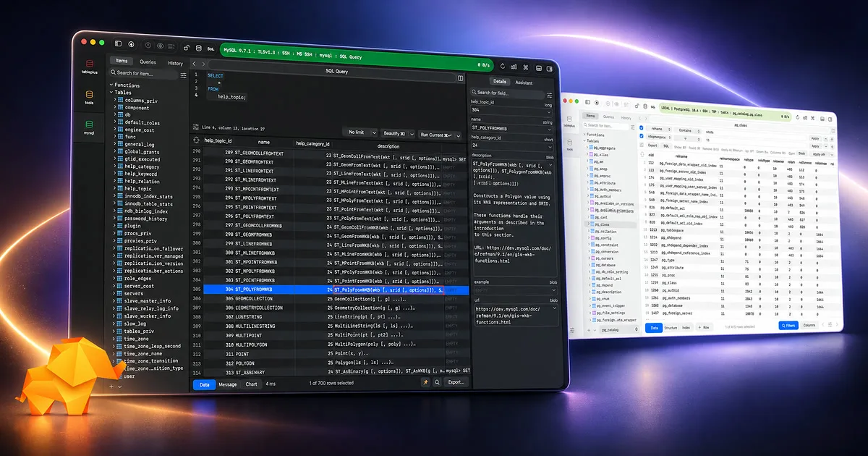Toggle split pane icon in SQL Query editor
The width and height of the screenshot is (868, 456).
[460, 77]
